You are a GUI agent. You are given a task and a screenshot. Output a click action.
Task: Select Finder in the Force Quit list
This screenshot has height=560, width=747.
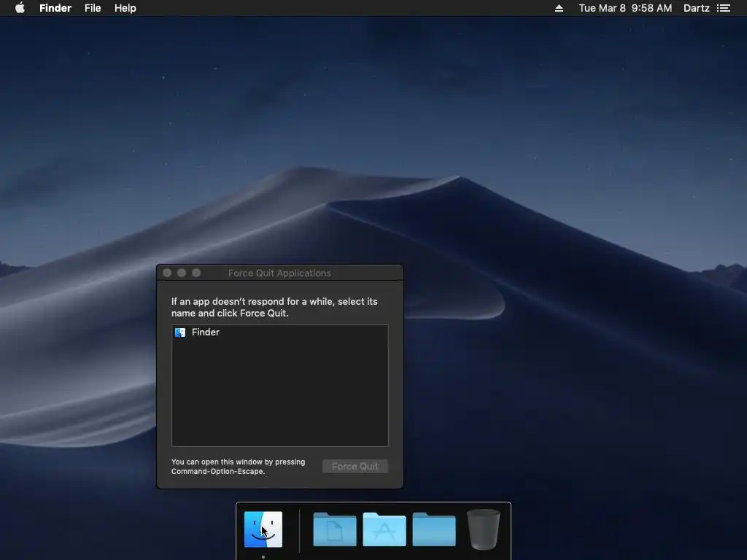click(x=279, y=332)
